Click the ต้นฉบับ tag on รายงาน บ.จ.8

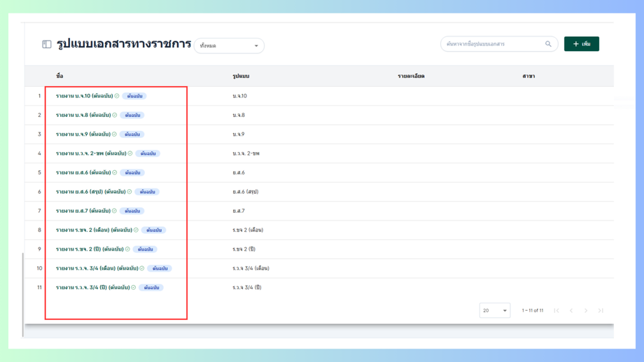132,115
